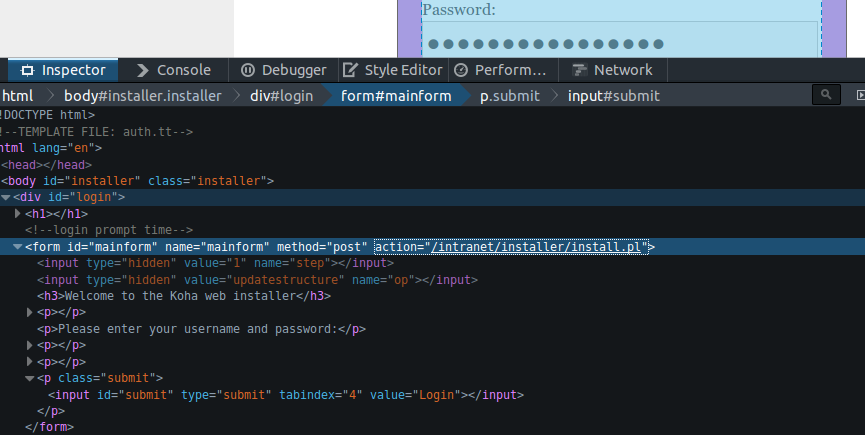The width and height of the screenshot is (865, 435).
Task: Collapse the form mainform node
Action: pos(18,247)
